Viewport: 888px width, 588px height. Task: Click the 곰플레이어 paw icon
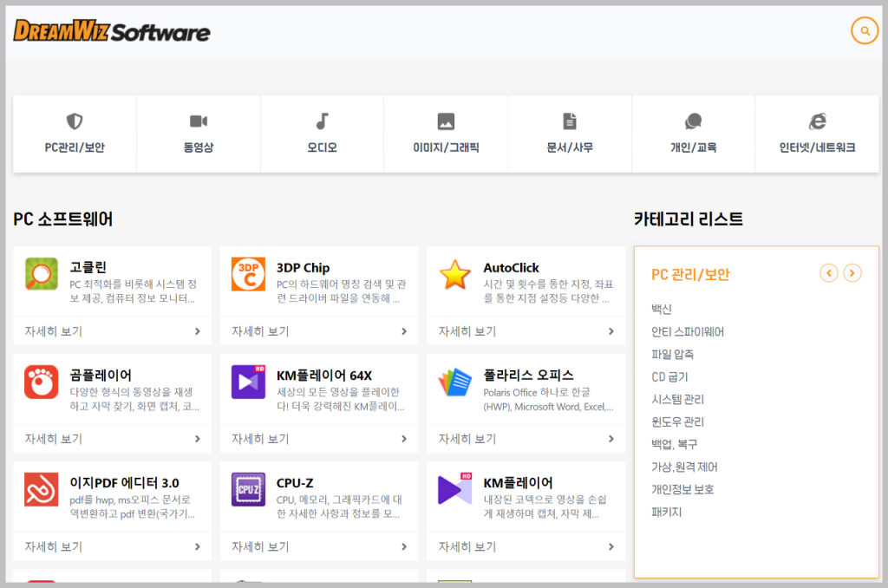(42, 382)
